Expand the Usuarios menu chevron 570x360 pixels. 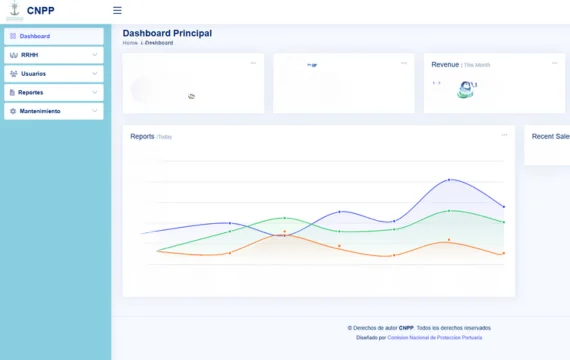[95, 73]
